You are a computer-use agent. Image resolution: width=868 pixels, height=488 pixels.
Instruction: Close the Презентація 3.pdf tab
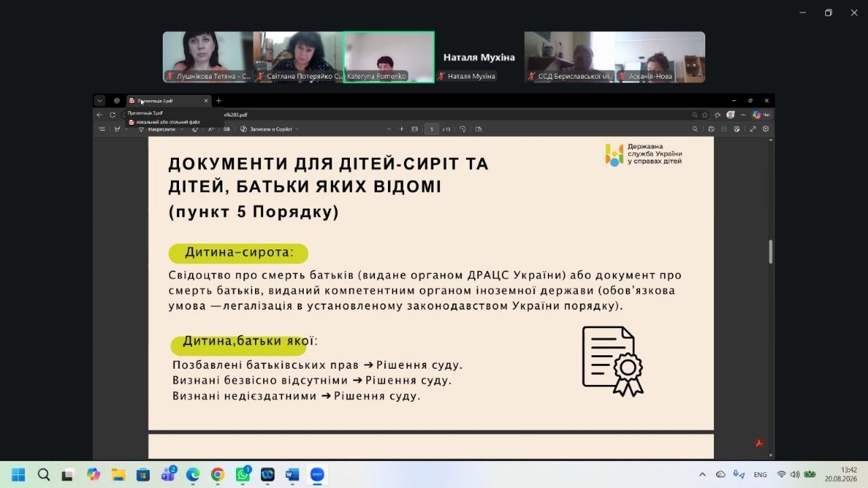206,100
